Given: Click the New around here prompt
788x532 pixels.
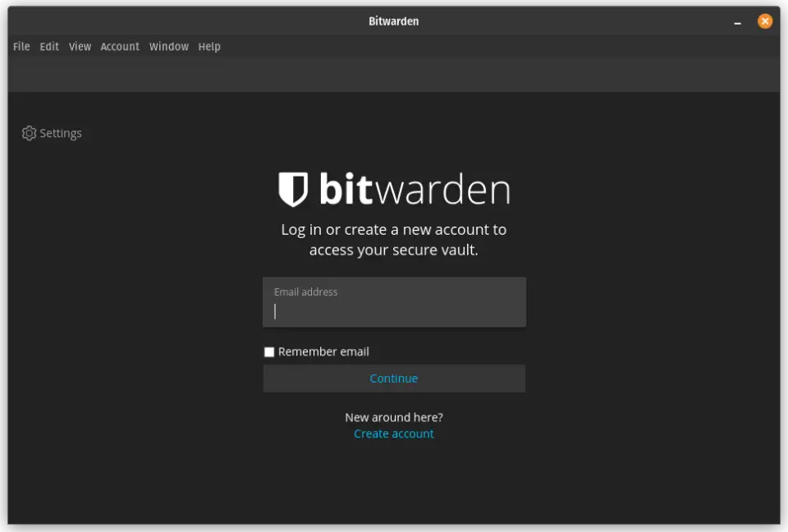Looking at the screenshot, I should pyautogui.click(x=393, y=417).
